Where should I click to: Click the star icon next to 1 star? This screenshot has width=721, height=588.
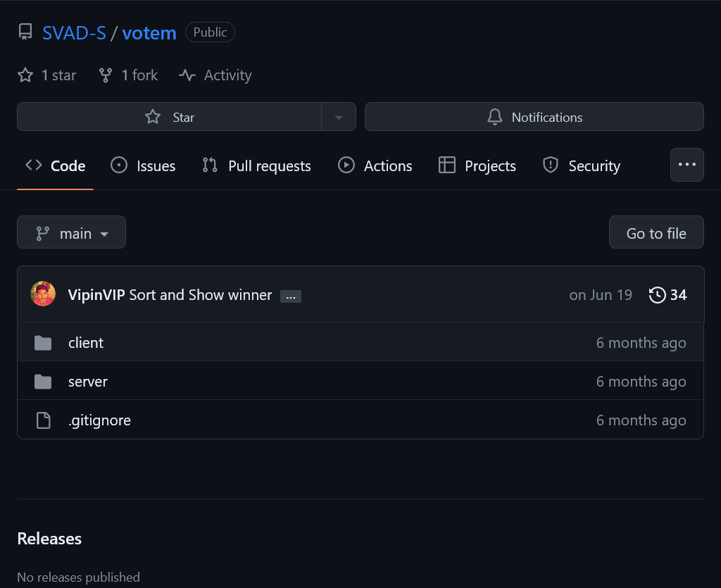[x=25, y=75]
